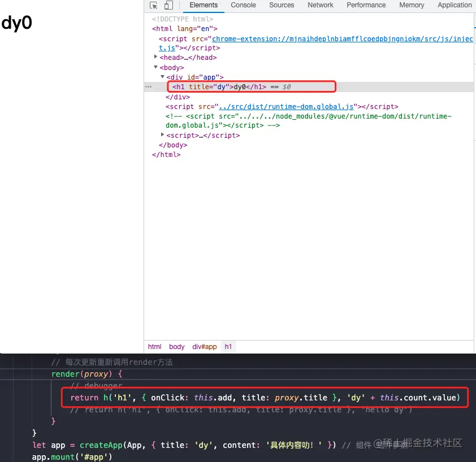The image size is (476, 462).
Task: Select the closing </div> tag row
Action: pos(178,97)
